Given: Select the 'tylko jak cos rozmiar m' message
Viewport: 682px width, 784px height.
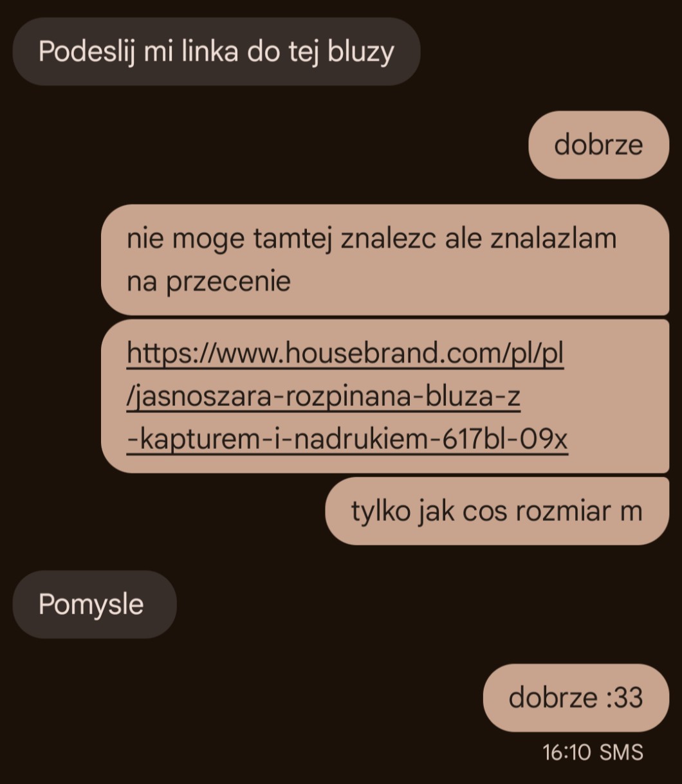Looking at the screenshot, I should (497, 511).
